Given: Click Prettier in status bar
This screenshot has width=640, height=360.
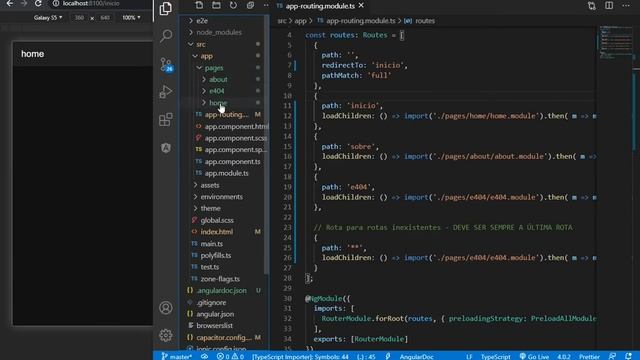Looking at the screenshot, I should [x=589, y=356].
